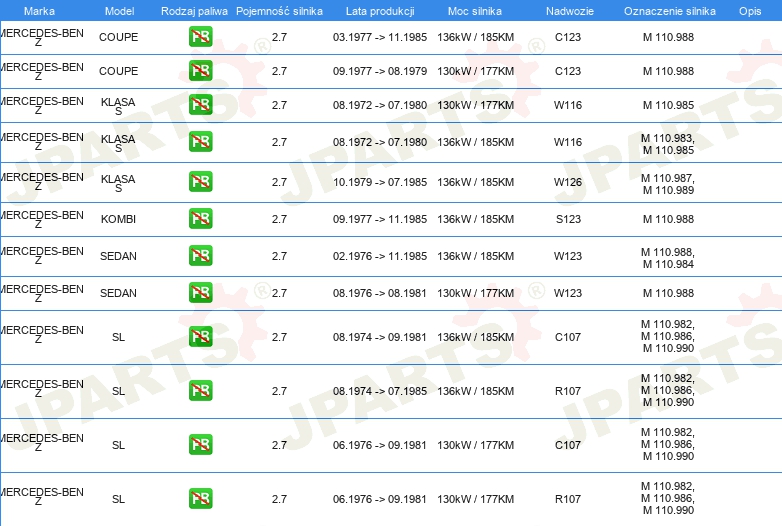Select the date range 08.1974 -> 07.1985
782x526 pixels.
380,391
